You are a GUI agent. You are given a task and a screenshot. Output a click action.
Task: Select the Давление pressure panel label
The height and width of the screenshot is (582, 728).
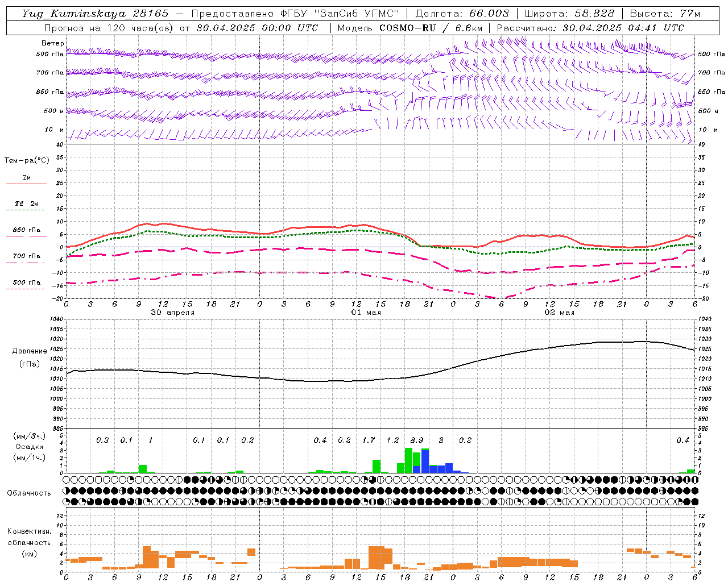30,351
